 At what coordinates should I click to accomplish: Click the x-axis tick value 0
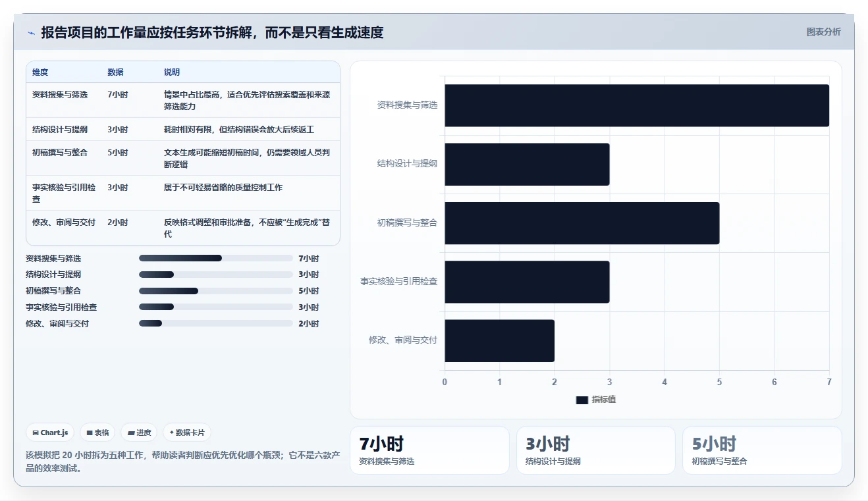(445, 382)
